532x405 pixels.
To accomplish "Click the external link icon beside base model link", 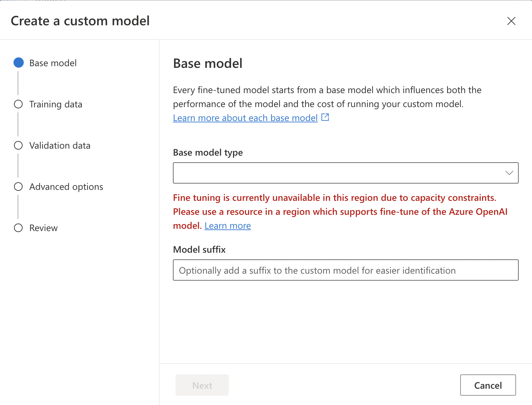I will click(x=325, y=117).
